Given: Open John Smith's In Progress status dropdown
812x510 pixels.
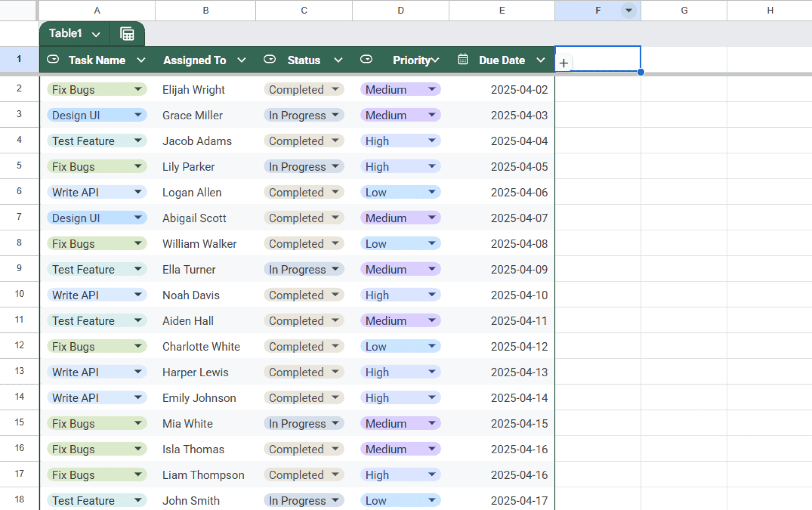Looking at the screenshot, I should coord(335,500).
